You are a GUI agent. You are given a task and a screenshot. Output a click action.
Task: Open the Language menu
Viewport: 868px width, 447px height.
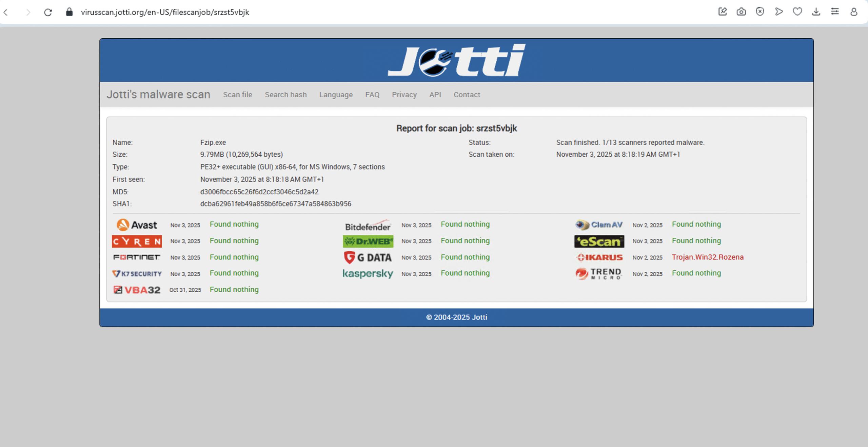pyautogui.click(x=336, y=95)
